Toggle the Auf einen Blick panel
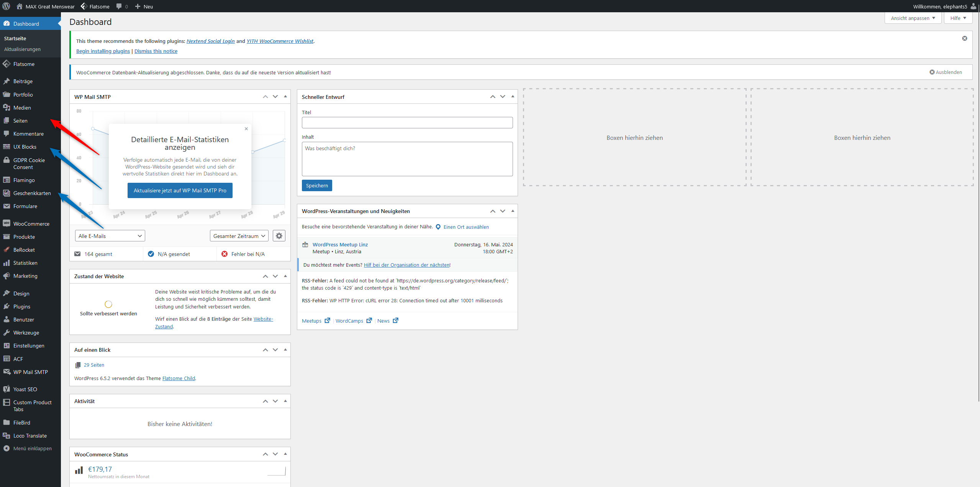 click(285, 349)
